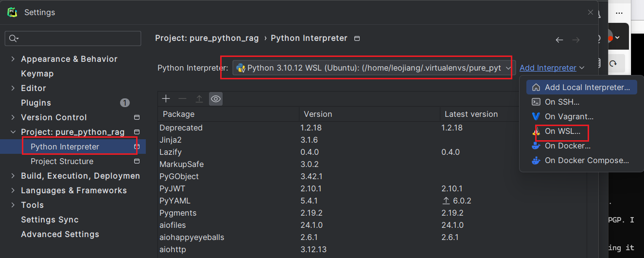Screen dimensions: 644x258
Task: Choose On SSH interpreter option
Action: point(581,102)
